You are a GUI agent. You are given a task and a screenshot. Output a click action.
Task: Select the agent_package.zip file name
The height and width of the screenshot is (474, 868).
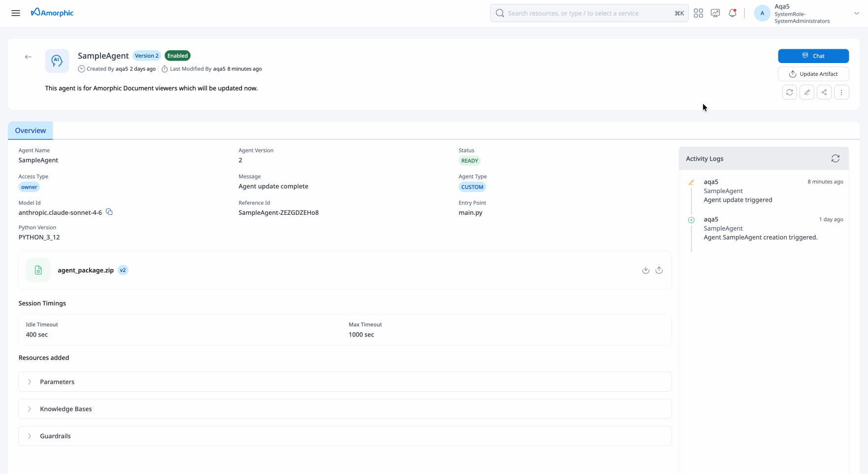point(86,270)
